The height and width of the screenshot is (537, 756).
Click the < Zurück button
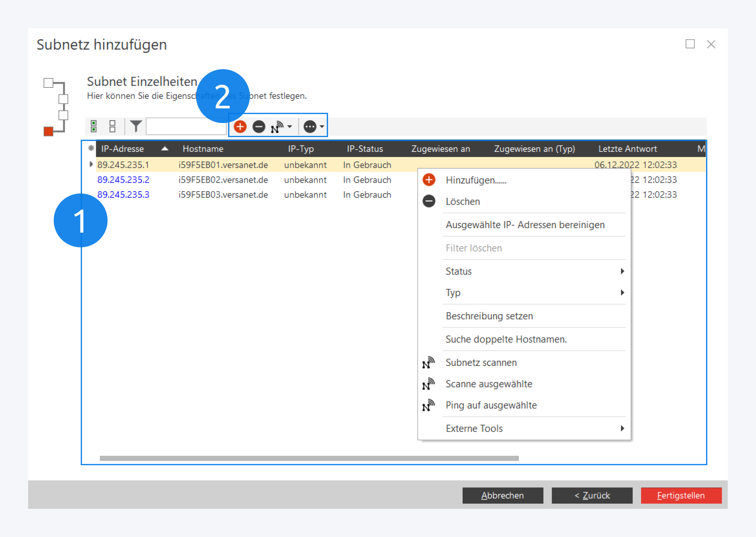pyautogui.click(x=592, y=495)
